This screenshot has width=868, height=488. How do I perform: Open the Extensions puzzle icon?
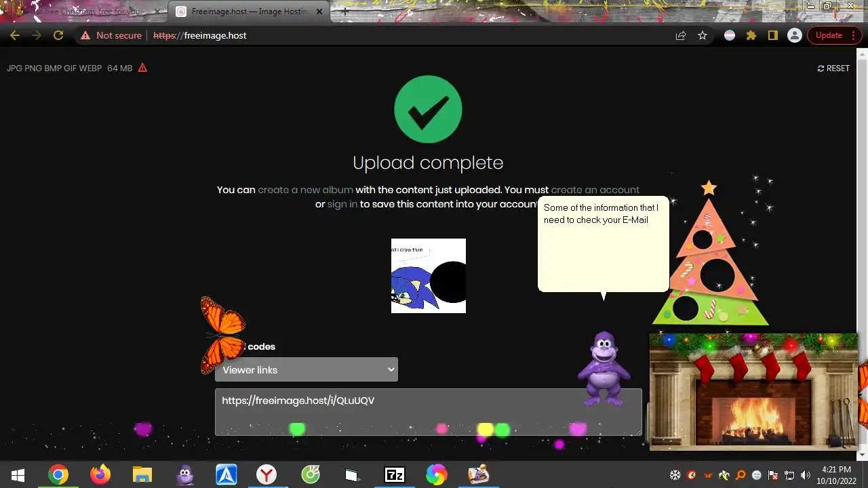pos(751,35)
